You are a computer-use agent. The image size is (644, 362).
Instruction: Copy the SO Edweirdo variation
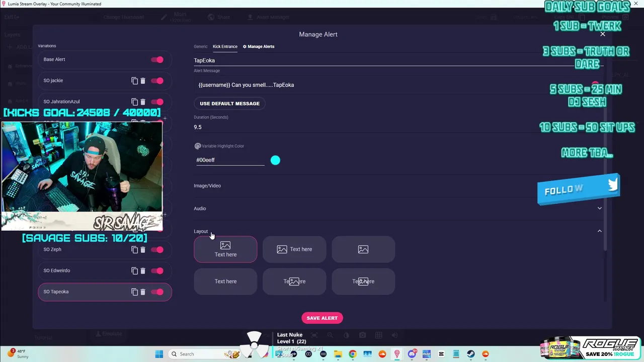point(134,270)
